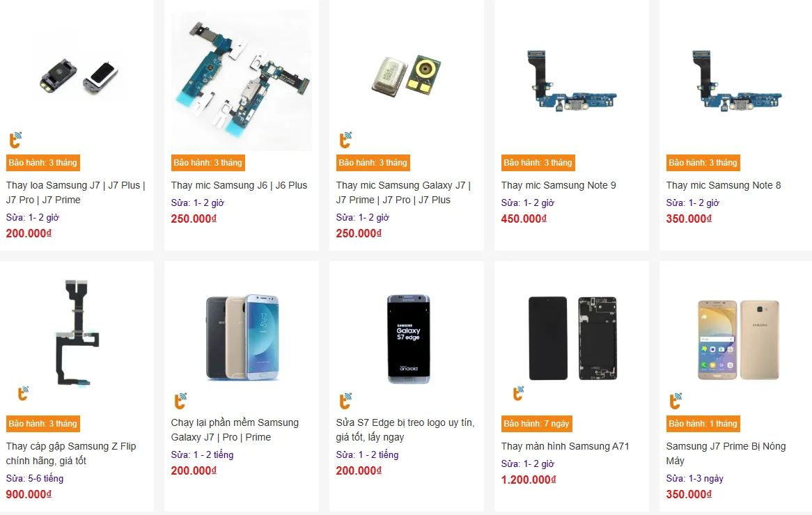The image size is (812, 515).
Task: Click brand logo icon on Samsung A71 card
Action: (517, 393)
